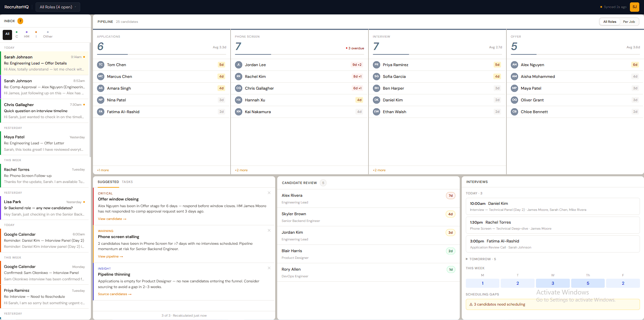Open the All Roles (4 open) dropdown
The height and width of the screenshot is (320, 644).
[57, 7]
